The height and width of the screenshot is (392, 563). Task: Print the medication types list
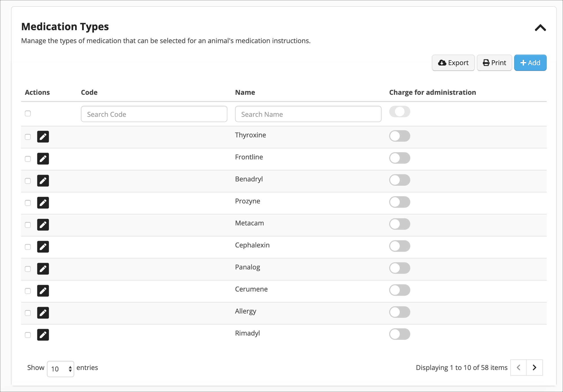(x=494, y=63)
